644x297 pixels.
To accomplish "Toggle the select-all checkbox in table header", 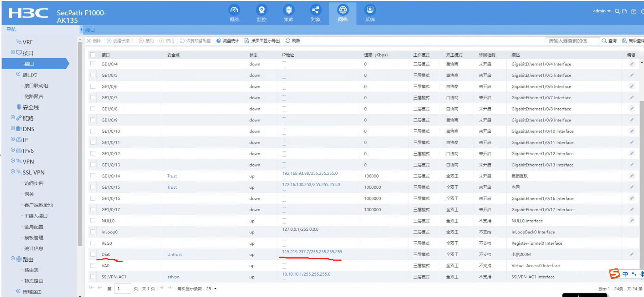I will pyautogui.click(x=93, y=55).
